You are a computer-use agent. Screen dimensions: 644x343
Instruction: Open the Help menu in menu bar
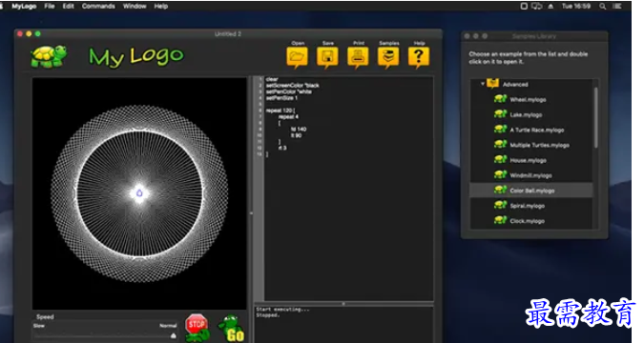pyautogui.click(x=161, y=6)
